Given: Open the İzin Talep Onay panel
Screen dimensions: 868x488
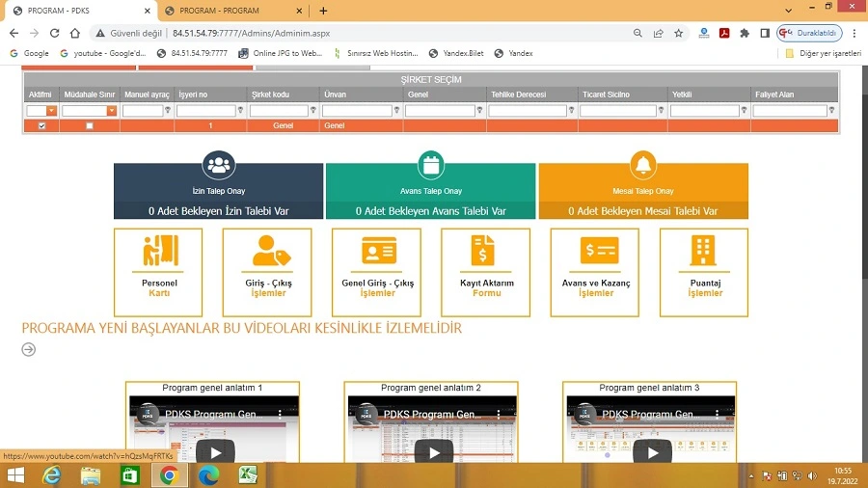Looking at the screenshot, I should (218, 191).
